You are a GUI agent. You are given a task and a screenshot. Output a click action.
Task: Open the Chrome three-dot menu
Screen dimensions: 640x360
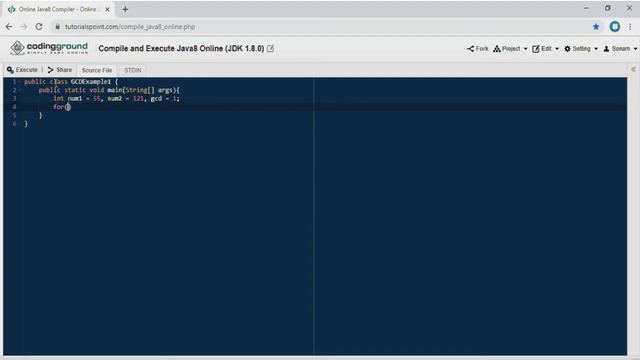click(x=630, y=27)
